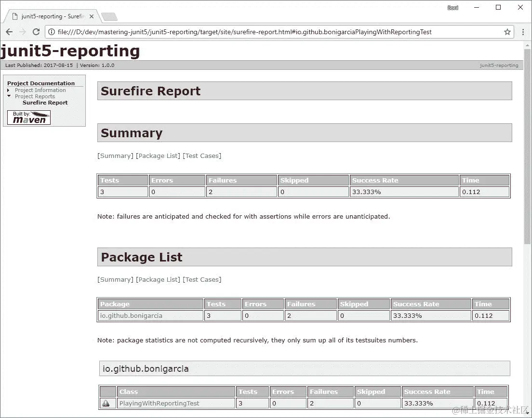Select the junit5-reporting browser tab
This screenshot has width=532, height=418.
53,16
